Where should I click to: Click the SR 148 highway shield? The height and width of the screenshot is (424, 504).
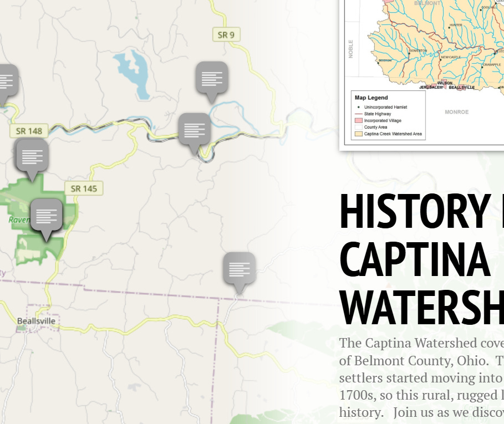pyautogui.click(x=29, y=131)
